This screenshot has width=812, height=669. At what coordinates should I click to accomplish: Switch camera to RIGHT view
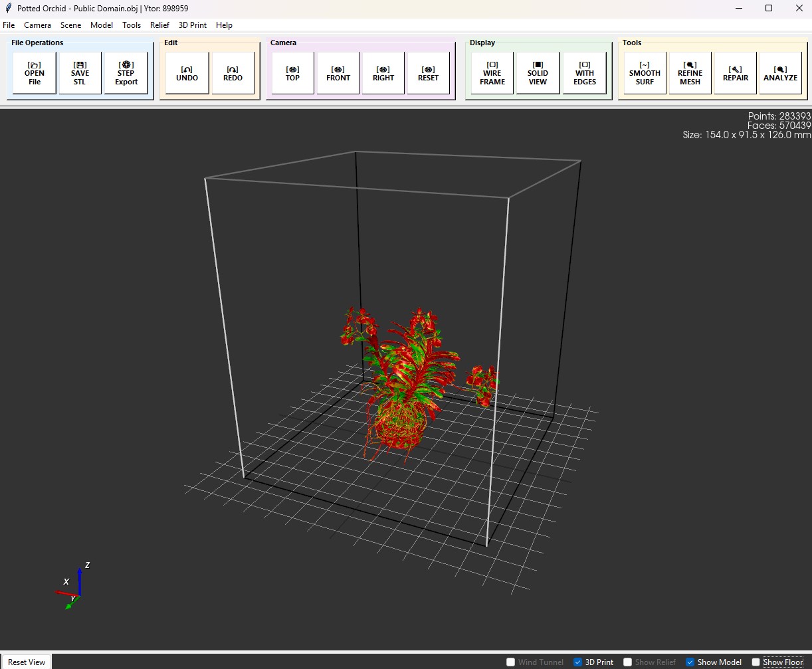click(x=383, y=73)
